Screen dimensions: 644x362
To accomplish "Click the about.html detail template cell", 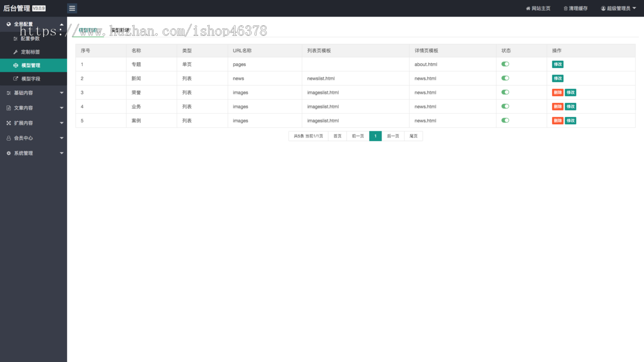I will tap(452, 64).
